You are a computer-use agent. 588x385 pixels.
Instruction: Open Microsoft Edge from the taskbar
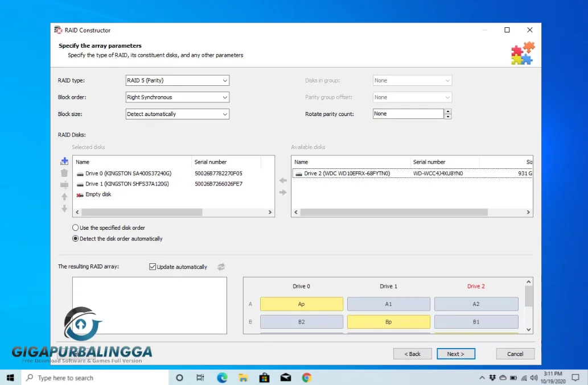coord(222,378)
